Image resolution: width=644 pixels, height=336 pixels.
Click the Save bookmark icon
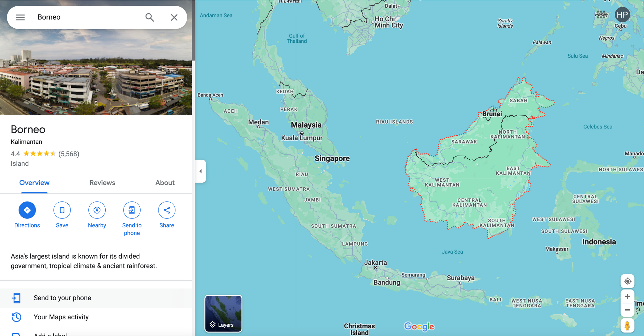tap(62, 210)
